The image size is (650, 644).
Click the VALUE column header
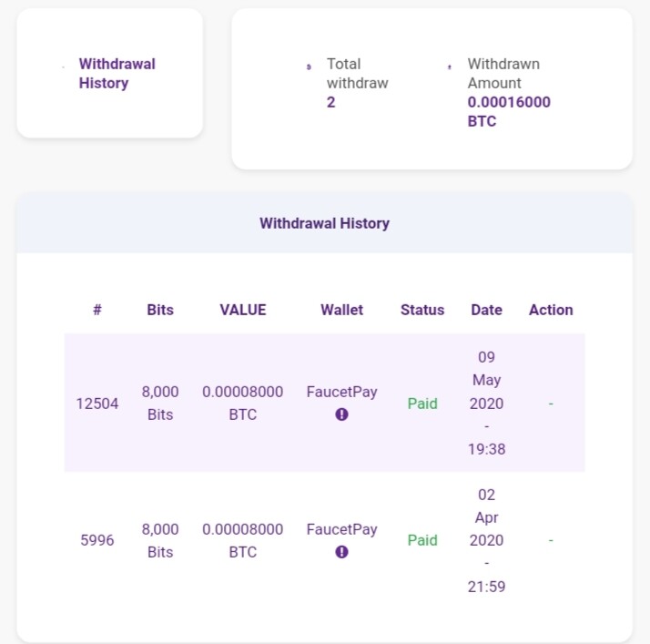click(x=243, y=310)
